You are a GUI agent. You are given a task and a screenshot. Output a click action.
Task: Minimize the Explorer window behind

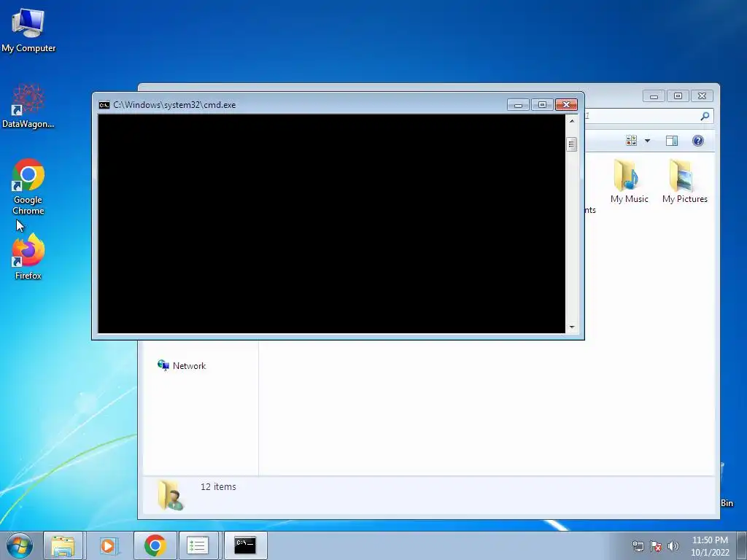click(x=654, y=96)
